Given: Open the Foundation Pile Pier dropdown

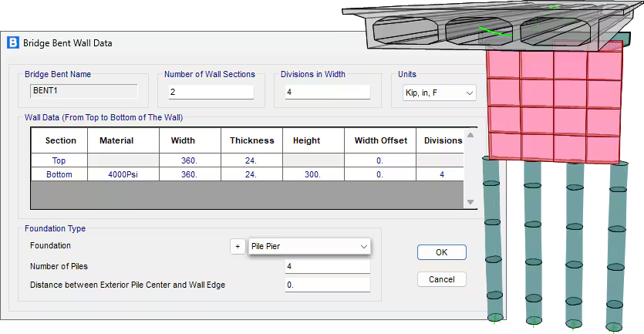Looking at the screenshot, I should click(x=309, y=247).
